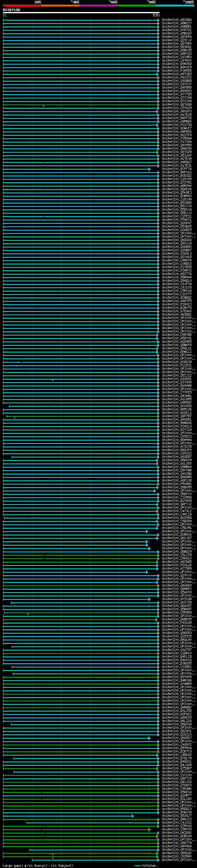Select the UniRef100_C6TAC4 label
The height and width of the screenshot is (868, 197).
coord(177,61)
